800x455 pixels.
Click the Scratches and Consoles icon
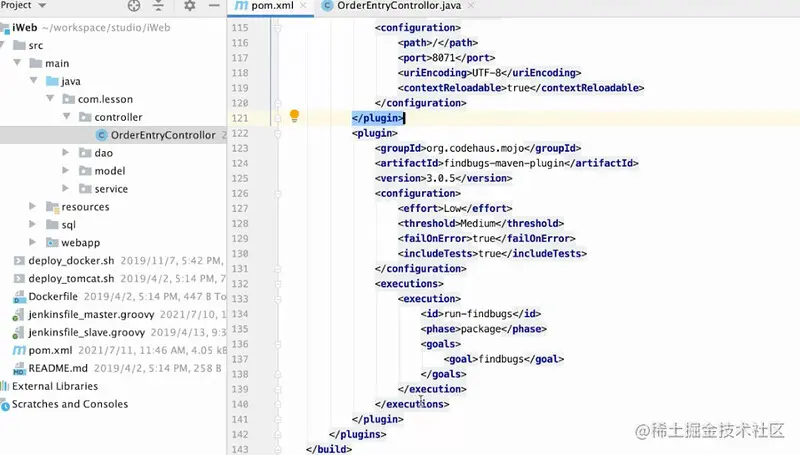coord(5,405)
